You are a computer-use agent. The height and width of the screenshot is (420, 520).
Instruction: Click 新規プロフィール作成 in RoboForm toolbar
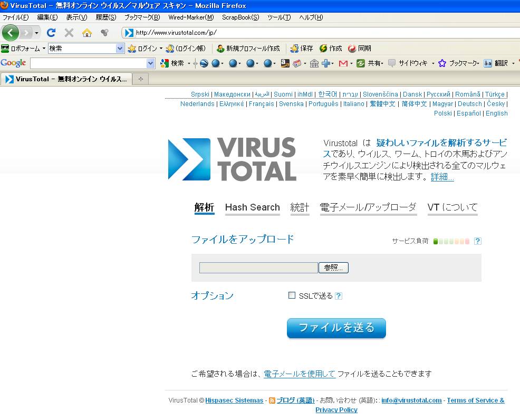(248, 49)
